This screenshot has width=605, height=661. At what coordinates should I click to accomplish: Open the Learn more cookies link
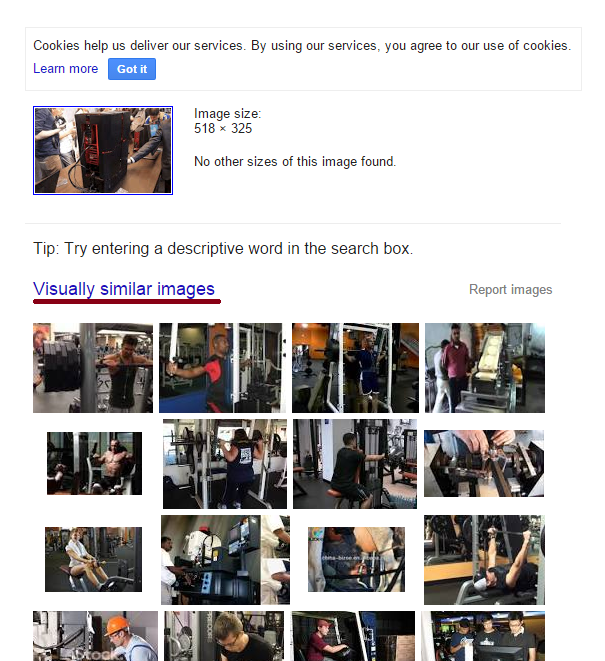coord(65,68)
